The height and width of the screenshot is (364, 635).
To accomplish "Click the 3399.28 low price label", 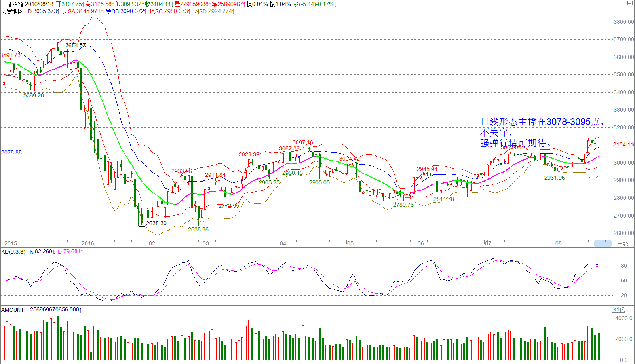I will pyautogui.click(x=34, y=95).
